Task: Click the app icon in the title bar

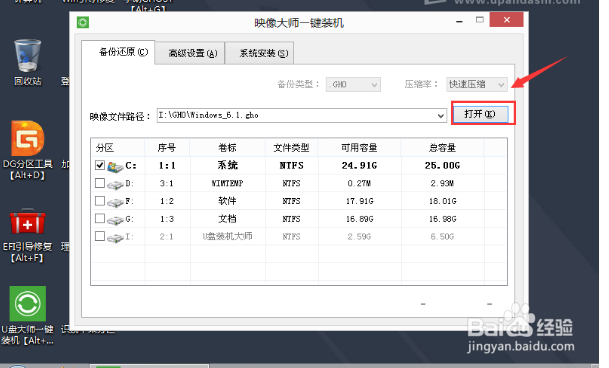Action: point(83,22)
